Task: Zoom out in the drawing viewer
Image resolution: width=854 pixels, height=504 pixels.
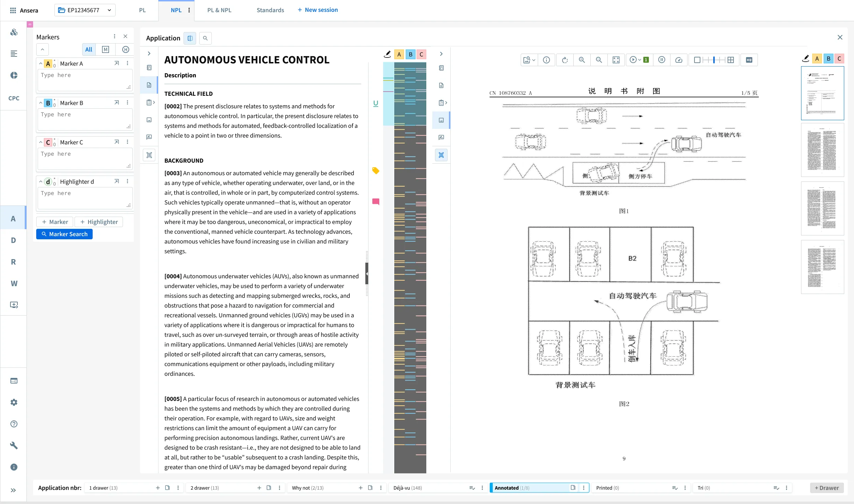Action: tap(599, 60)
